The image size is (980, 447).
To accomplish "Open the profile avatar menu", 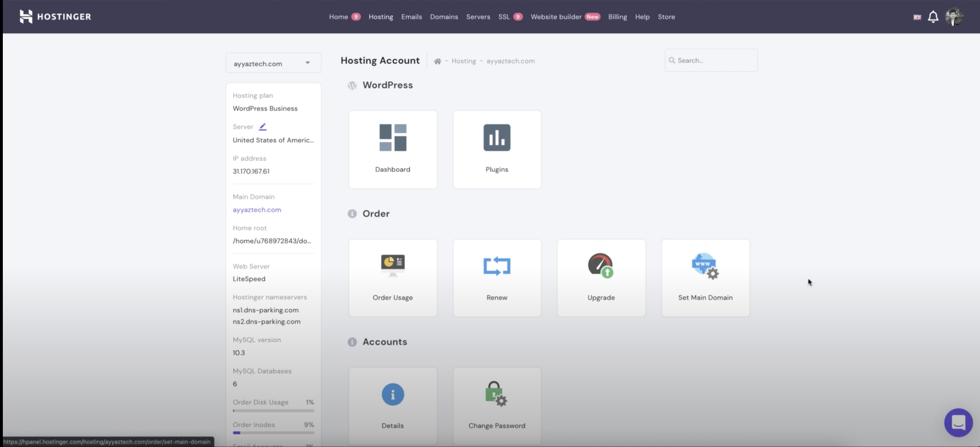I will click(x=954, y=17).
